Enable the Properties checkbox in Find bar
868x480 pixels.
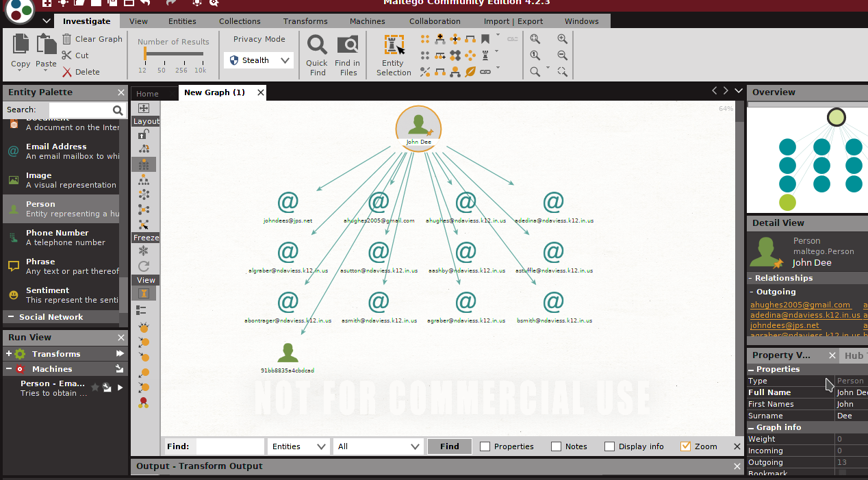[485, 446]
